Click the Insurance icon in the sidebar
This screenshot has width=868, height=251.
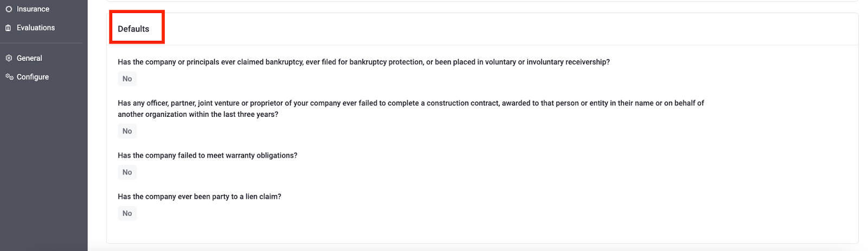9,9
